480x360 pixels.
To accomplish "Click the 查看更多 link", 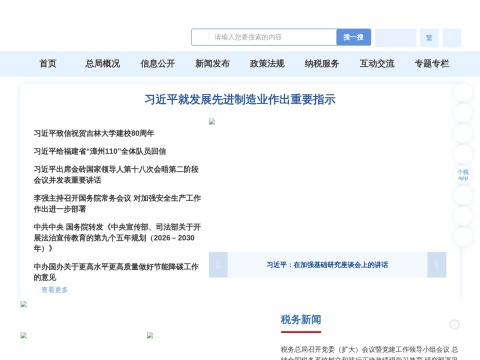I will (x=54, y=290).
